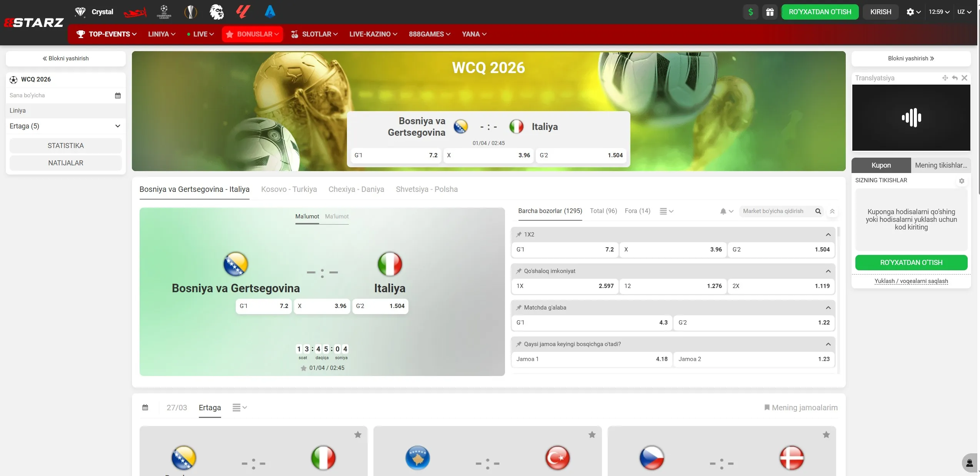980x476 pixels.
Task: Click the calendar icon beside 27/03 tab
Action: point(145,408)
